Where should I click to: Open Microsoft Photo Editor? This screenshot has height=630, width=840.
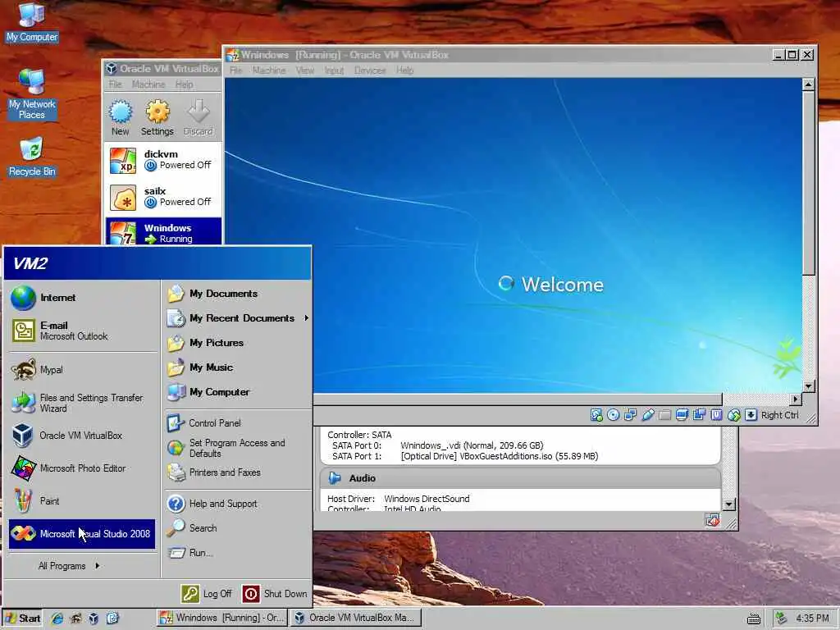[x=82, y=468]
